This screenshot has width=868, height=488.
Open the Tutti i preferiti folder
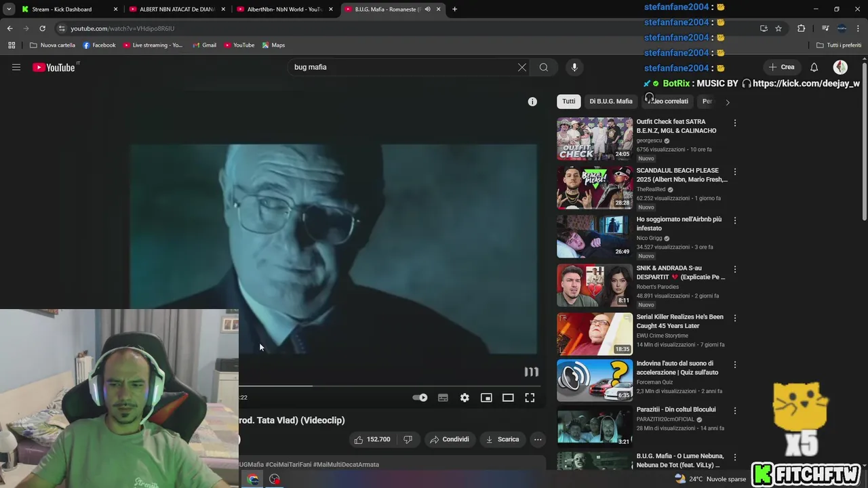click(x=839, y=45)
